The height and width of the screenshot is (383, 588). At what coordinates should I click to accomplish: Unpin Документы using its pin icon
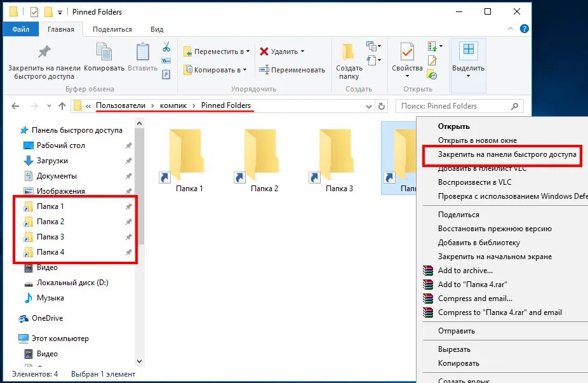[129, 175]
